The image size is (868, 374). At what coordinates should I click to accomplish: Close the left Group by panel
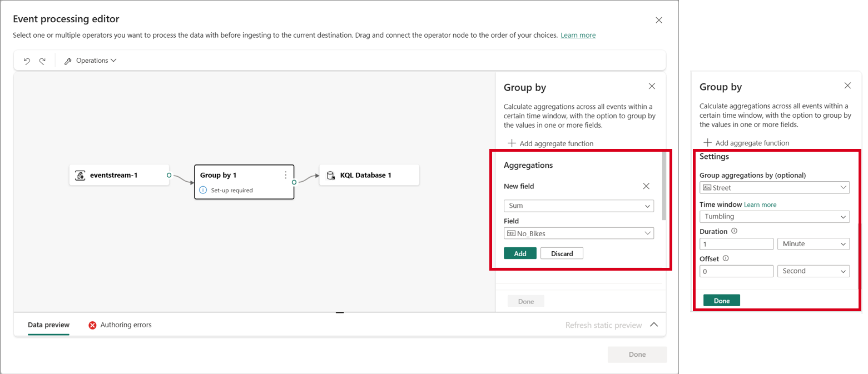pos(652,86)
